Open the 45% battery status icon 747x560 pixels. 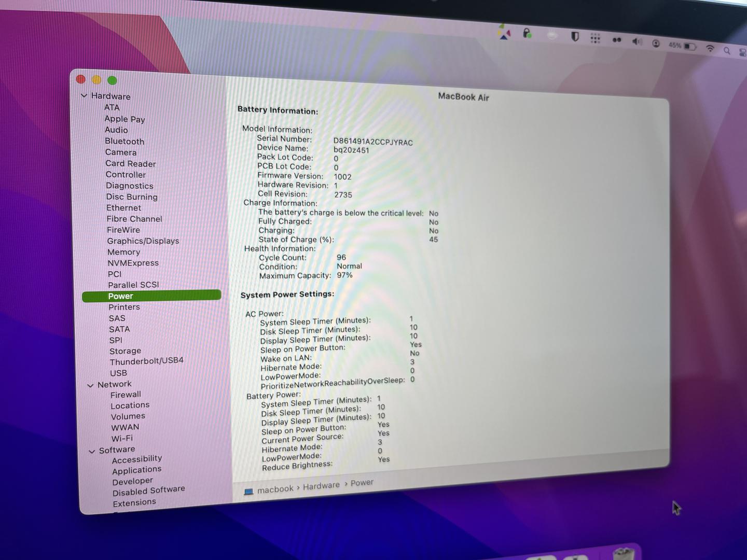[x=682, y=46]
